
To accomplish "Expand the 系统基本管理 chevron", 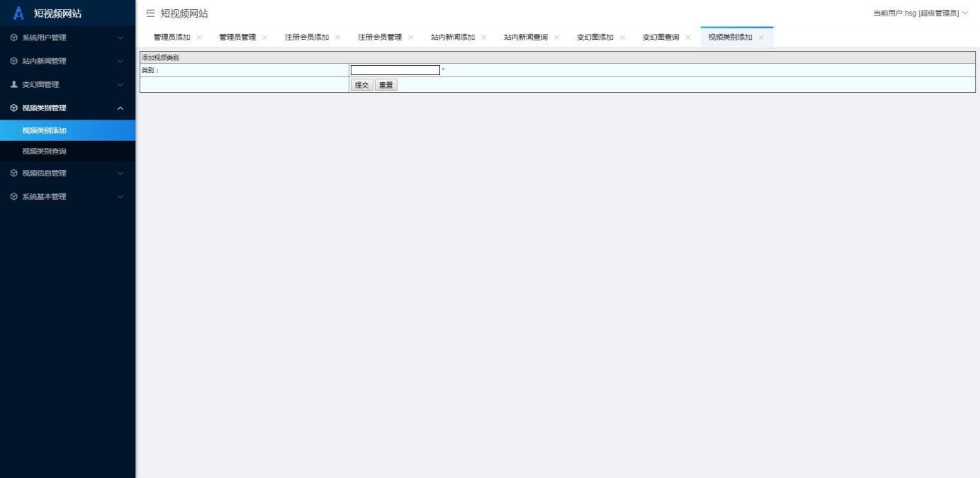I will coord(120,196).
